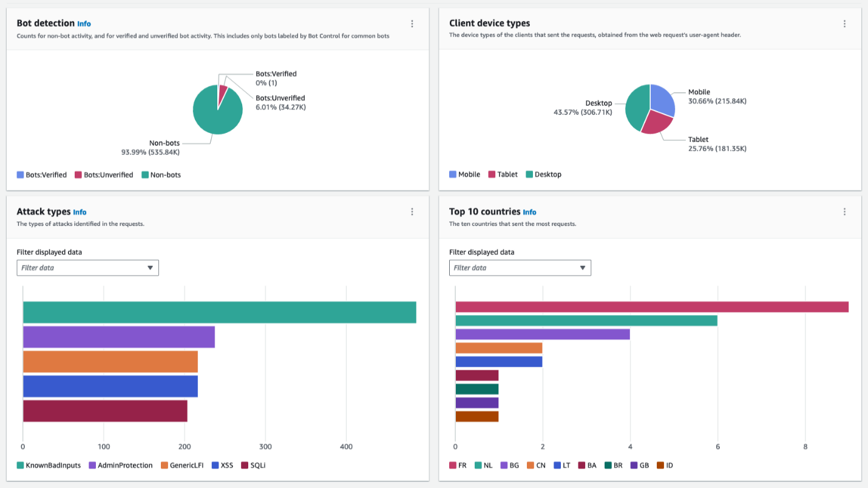868x488 pixels.
Task: Open the Top 10 countries Info link
Action: [x=529, y=212]
